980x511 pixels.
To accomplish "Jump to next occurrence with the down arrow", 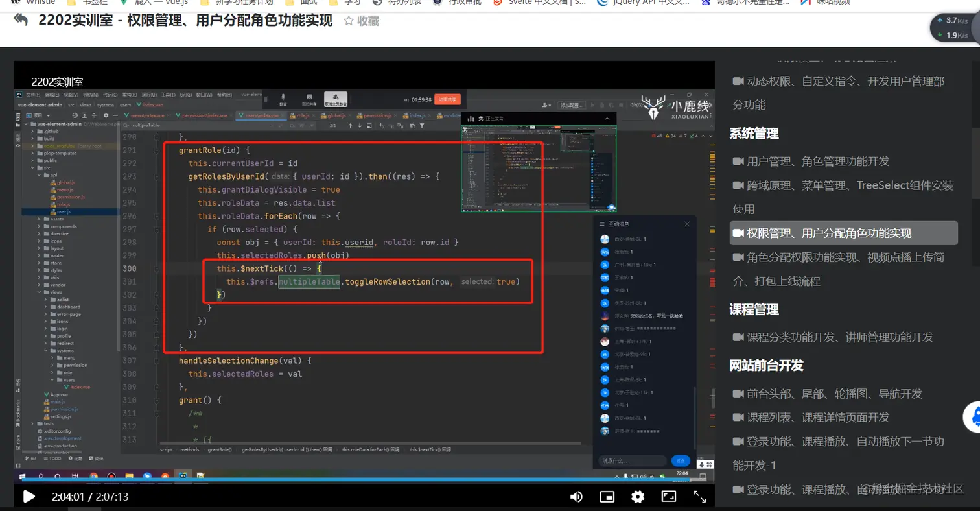I will (x=360, y=125).
